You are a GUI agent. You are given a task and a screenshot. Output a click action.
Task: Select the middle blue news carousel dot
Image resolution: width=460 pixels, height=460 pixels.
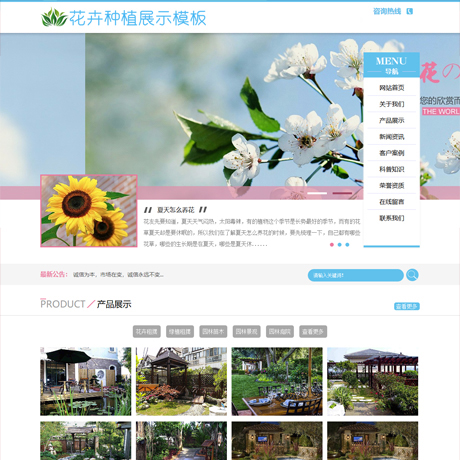(339, 245)
